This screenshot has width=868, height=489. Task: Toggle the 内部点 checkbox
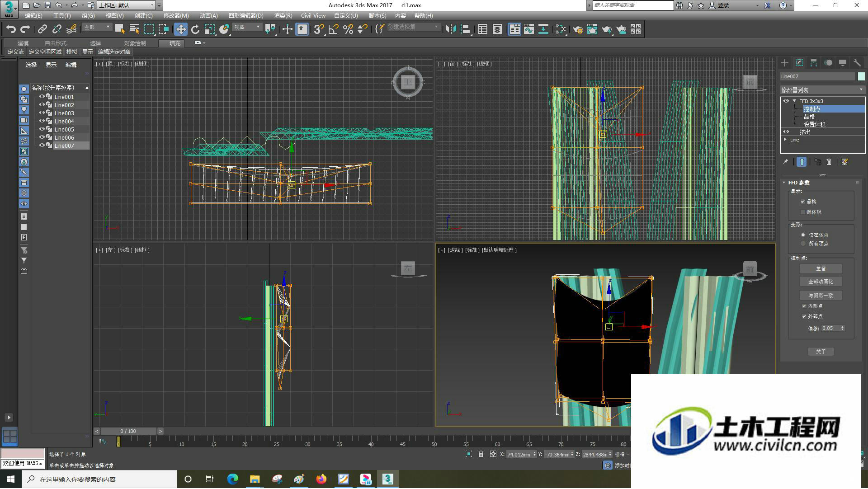click(x=804, y=306)
